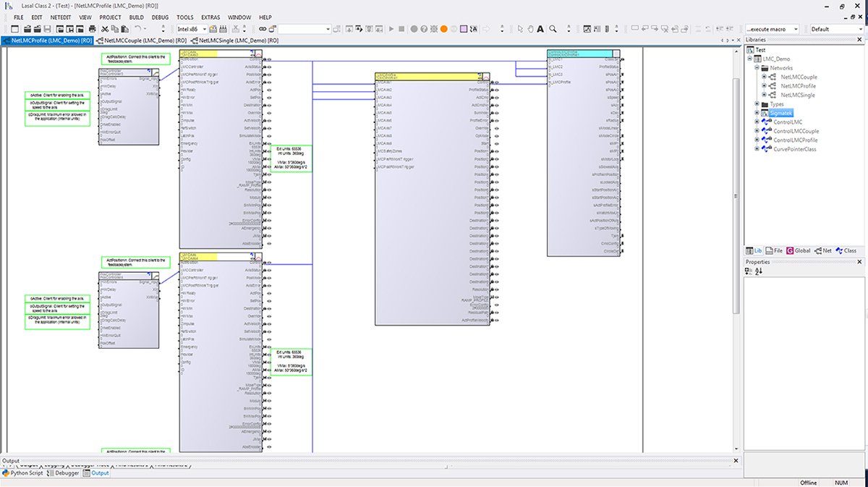
Task: Select the text 'A' tool
Action: coord(540,29)
